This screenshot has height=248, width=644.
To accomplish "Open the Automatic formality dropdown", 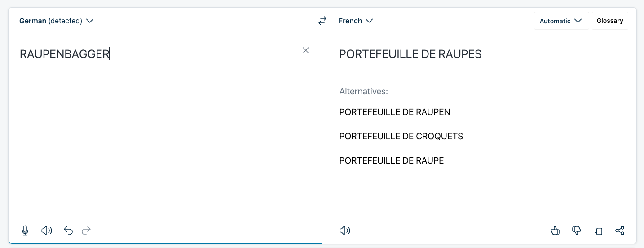I will click(x=561, y=21).
